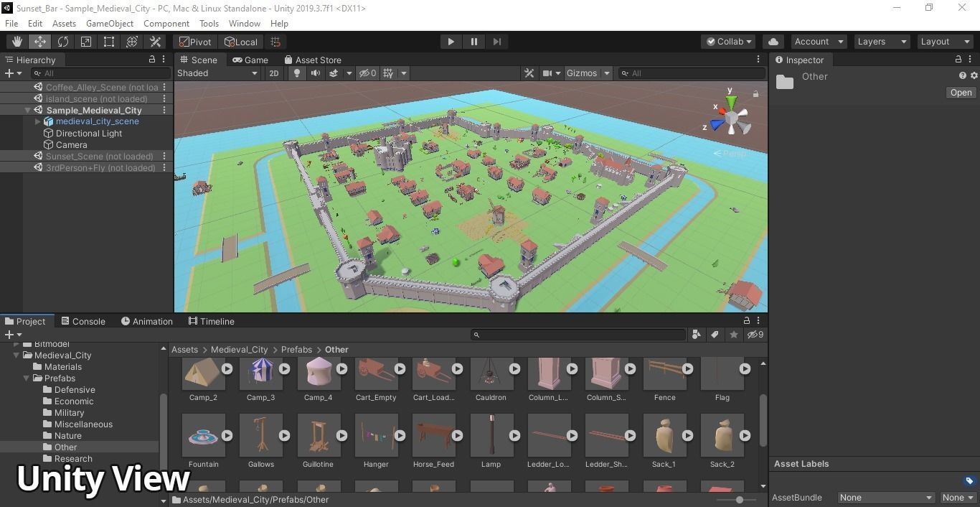This screenshot has width=980, height=507.
Task: Collapse Sample_Medieval_City scene in Hierarchy
Action: 27,111
